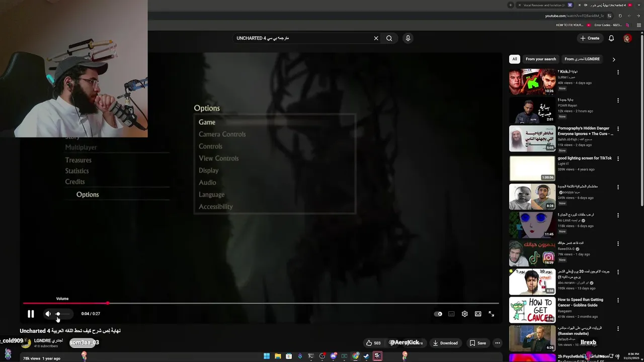
Task: Open the all bookmarks grid icon
Action: pyautogui.click(x=639, y=25)
